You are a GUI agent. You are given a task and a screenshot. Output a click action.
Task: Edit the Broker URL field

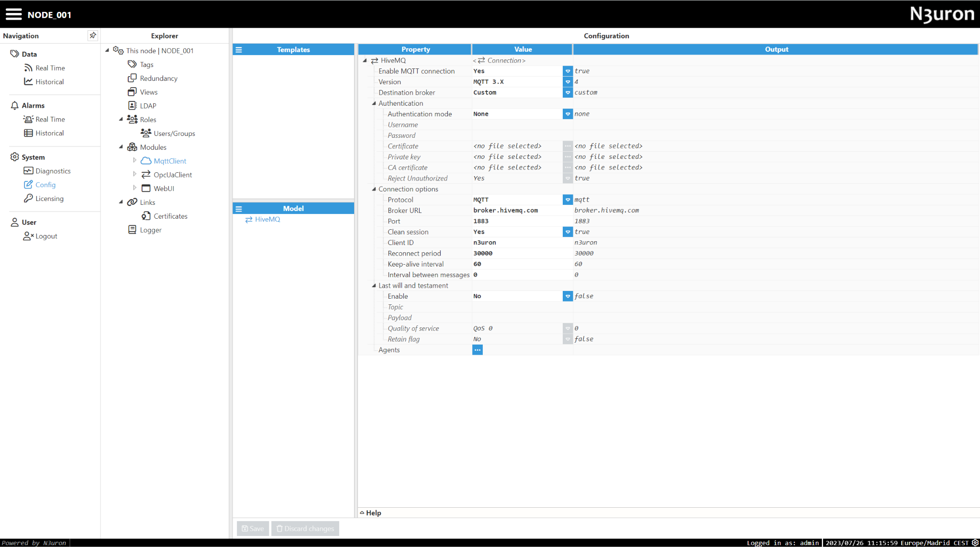[x=522, y=211]
